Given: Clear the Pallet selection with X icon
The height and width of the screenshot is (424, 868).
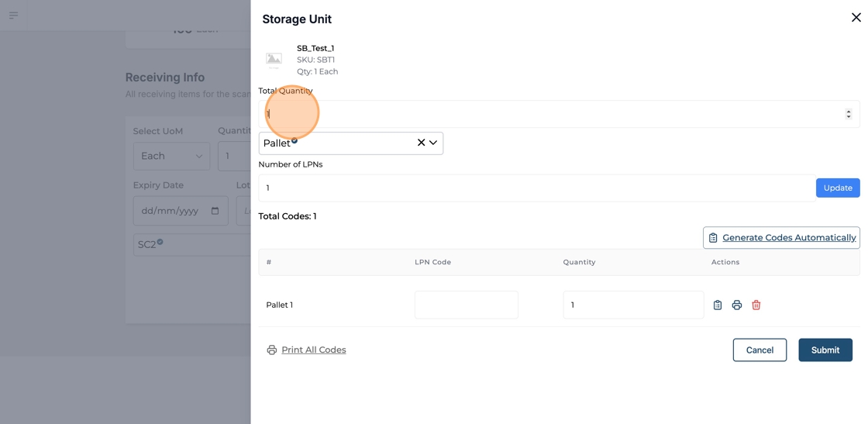Looking at the screenshot, I should tap(421, 143).
